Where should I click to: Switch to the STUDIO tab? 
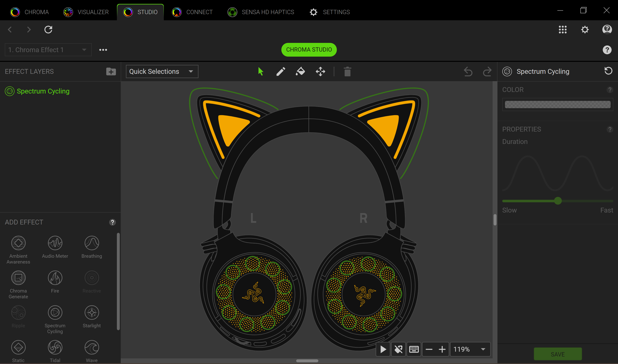140,12
